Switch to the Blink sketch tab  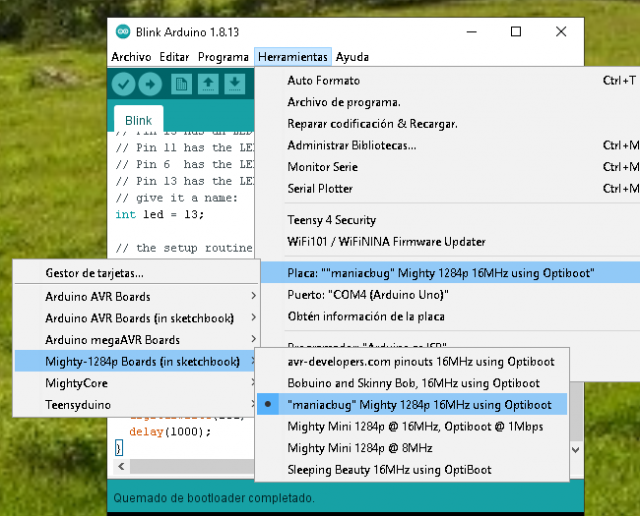[139, 120]
